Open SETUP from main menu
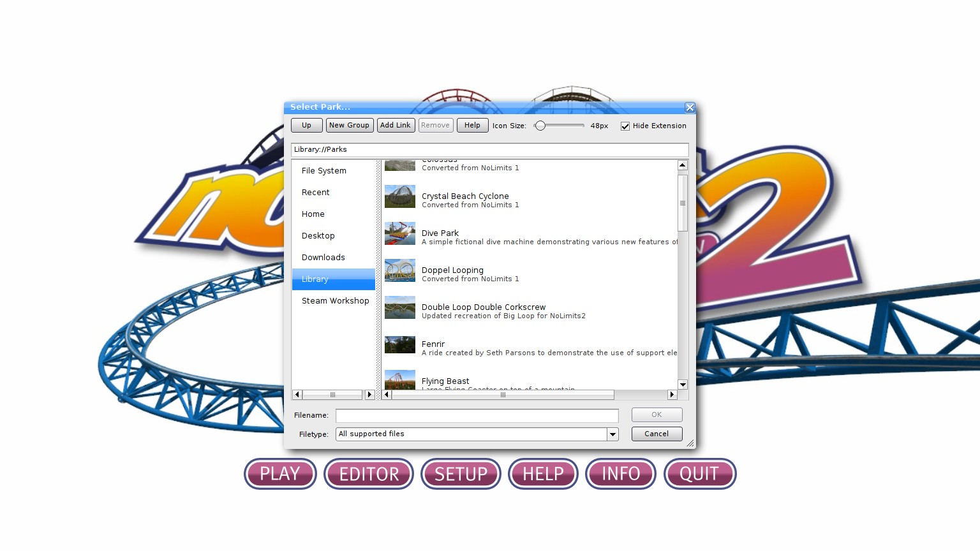Image resolution: width=980 pixels, height=551 pixels. [x=461, y=474]
